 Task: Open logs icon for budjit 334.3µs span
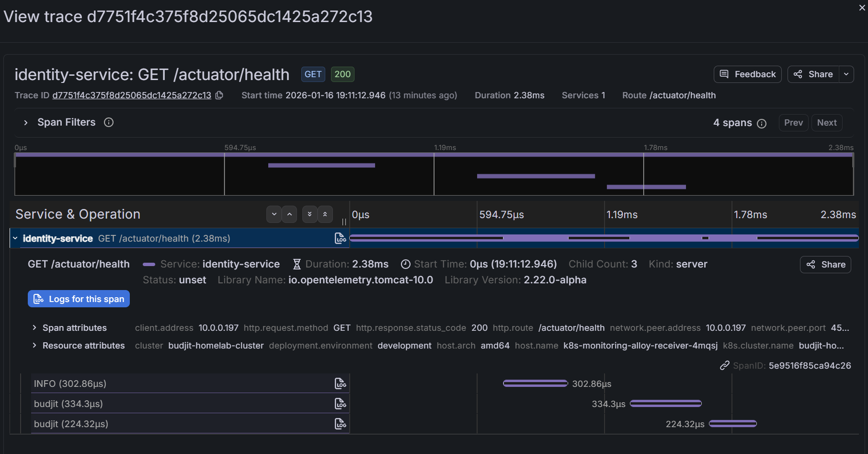340,404
